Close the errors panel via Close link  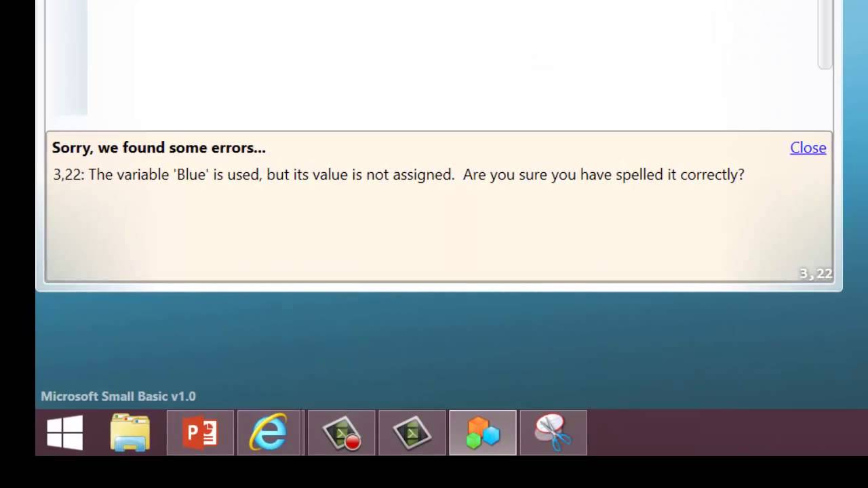[808, 148]
